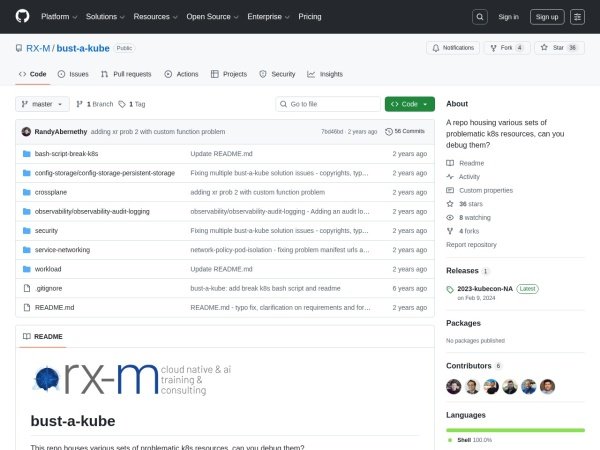Open the Releases section heading
This screenshot has width=600, height=450.
pyautogui.click(x=462, y=271)
